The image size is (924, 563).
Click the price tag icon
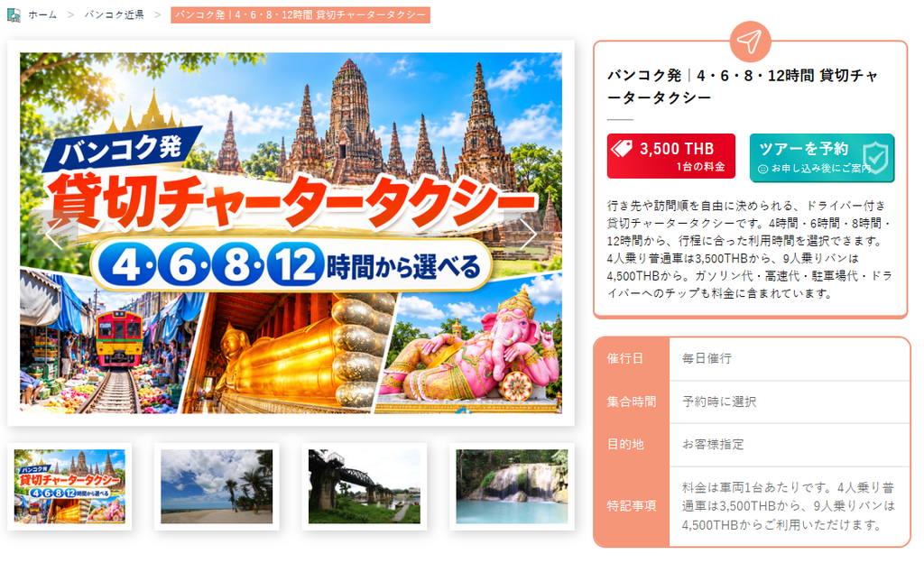coord(623,148)
